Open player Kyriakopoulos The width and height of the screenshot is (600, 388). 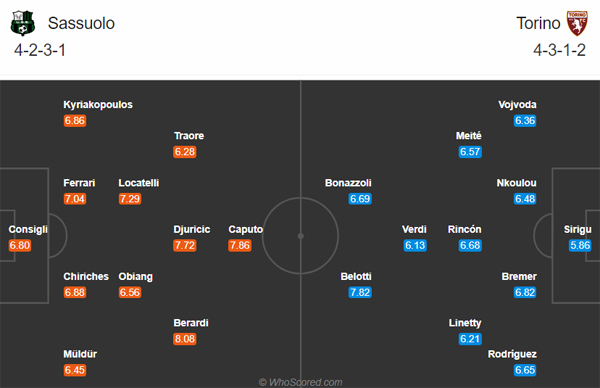(98, 104)
